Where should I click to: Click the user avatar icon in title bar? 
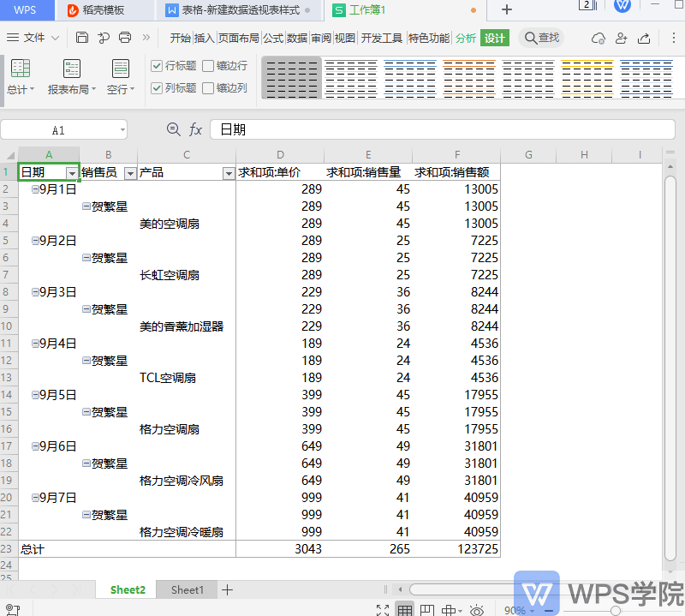622,6
